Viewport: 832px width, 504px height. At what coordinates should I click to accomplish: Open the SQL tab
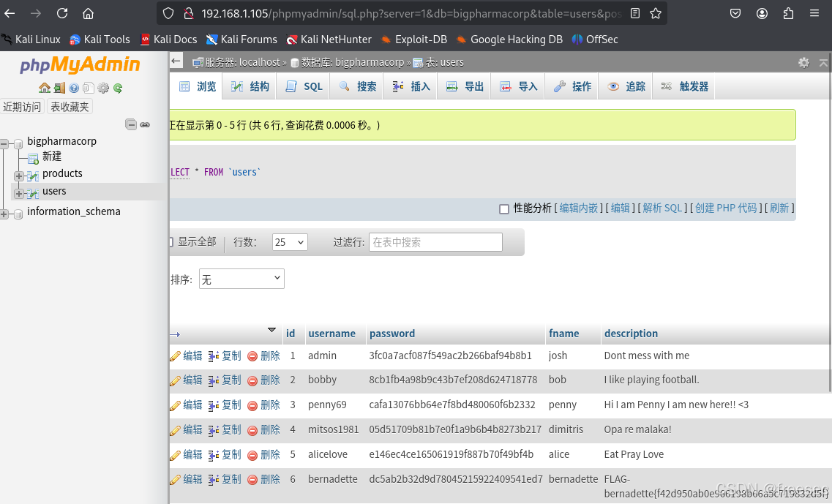pyautogui.click(x=304, y=86)
